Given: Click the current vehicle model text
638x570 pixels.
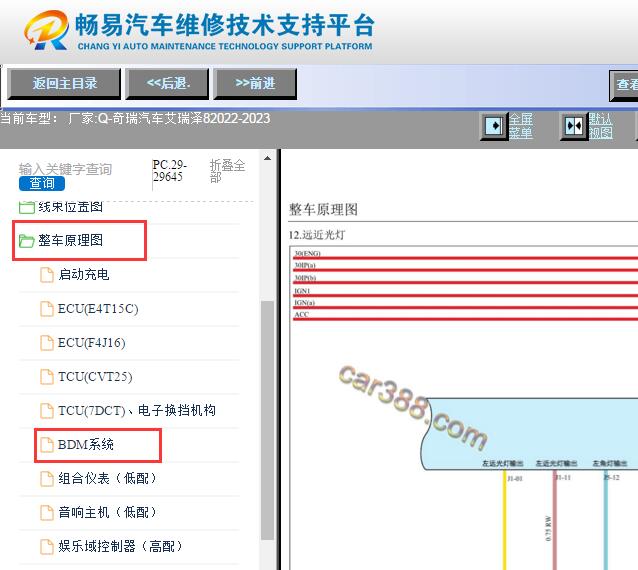Looking at the screenshot, I should (135, 118).
